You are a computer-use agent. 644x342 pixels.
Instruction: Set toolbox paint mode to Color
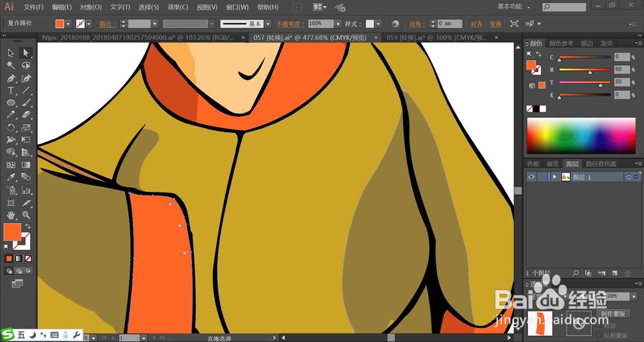tap(9, 258)
